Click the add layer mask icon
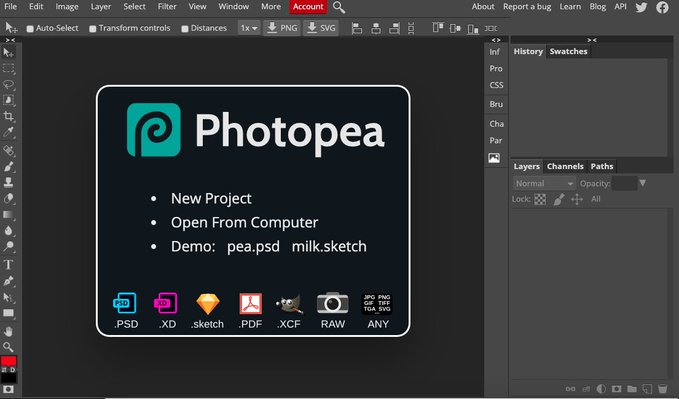The image size is (679, 399). coord(617,389)
